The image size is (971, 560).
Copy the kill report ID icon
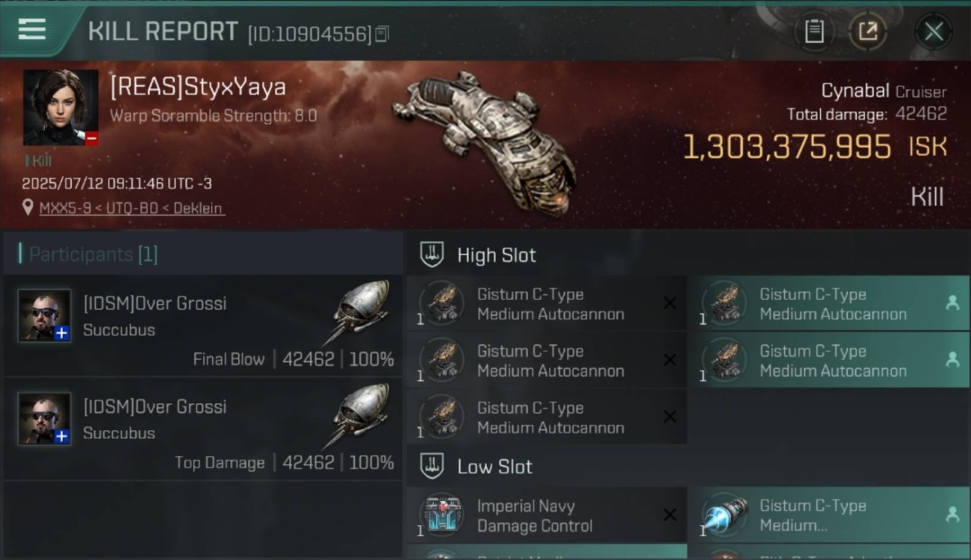pos(382,34)
